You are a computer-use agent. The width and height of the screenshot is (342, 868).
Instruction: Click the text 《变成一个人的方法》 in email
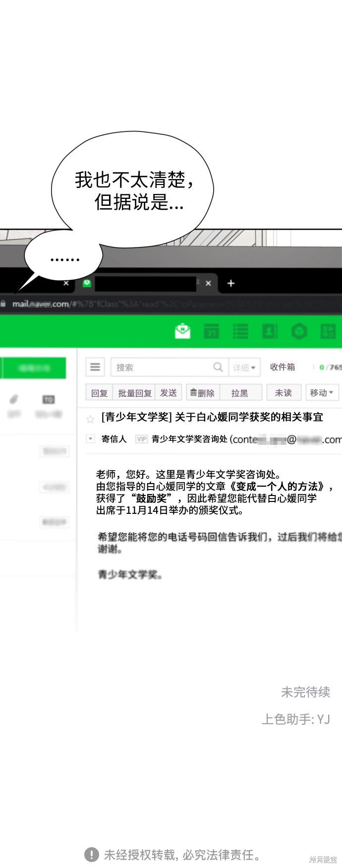[x=278, y=487]
